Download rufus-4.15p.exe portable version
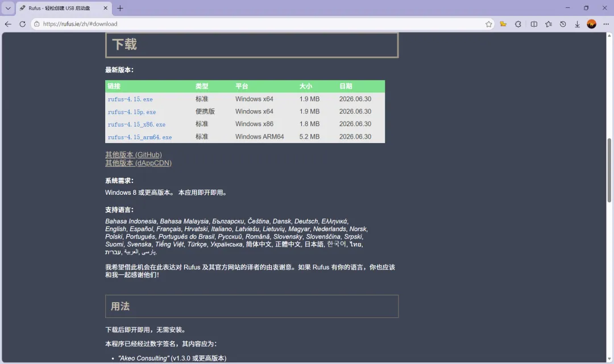Image resolution: width=614 pixels, height=364 pixels. point(131,112)
